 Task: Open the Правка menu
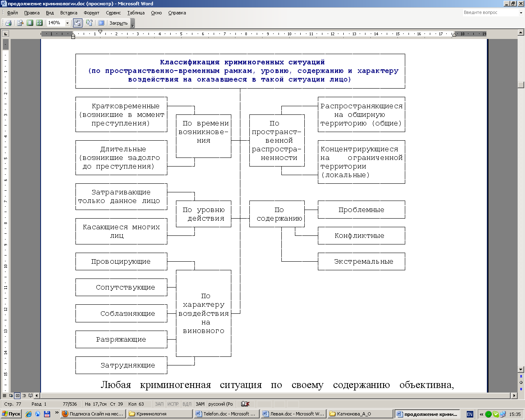[x=32, y=13]
